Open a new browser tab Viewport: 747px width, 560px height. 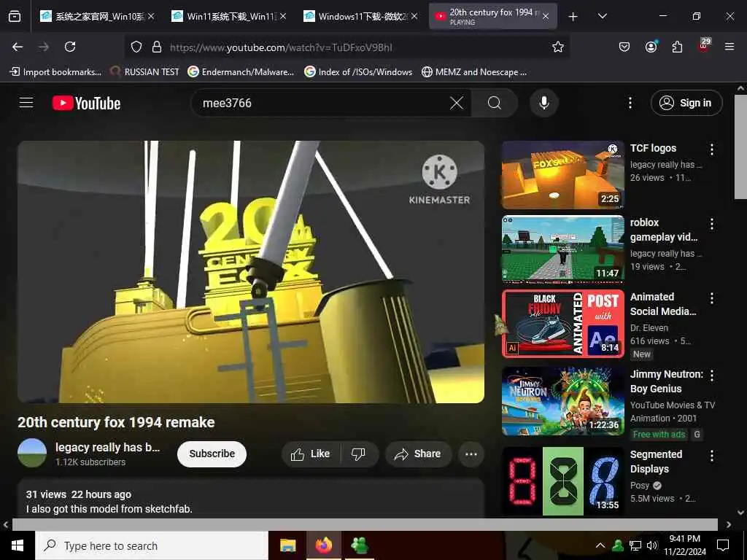point(573,17)
